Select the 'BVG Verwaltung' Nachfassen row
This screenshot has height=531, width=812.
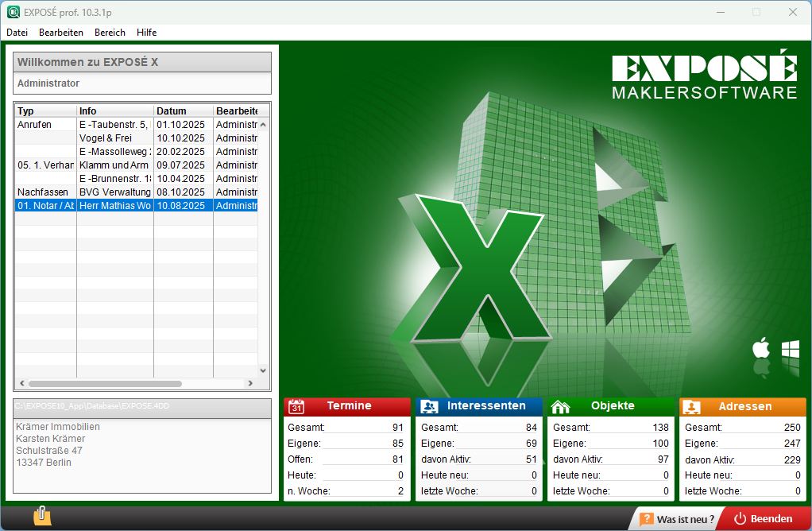(115, 192)
